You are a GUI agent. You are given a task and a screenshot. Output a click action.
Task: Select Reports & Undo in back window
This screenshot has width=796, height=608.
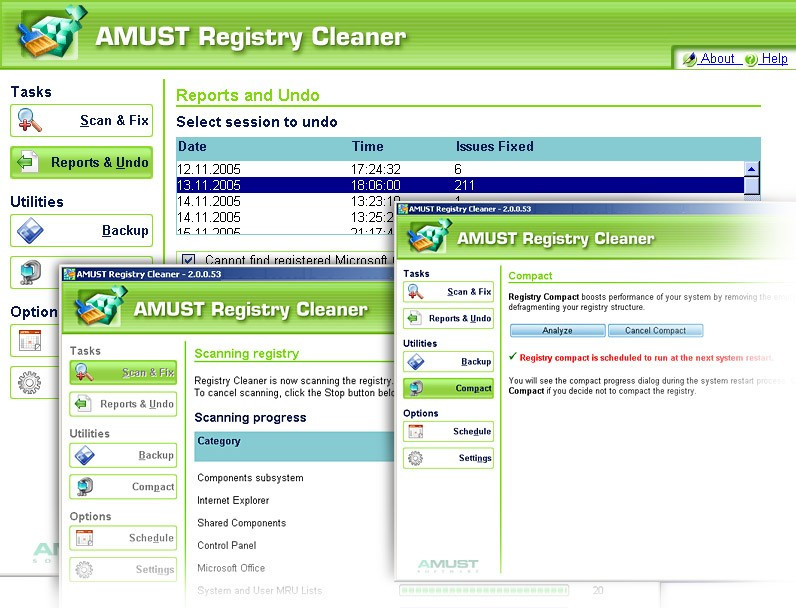click(81, 162)
